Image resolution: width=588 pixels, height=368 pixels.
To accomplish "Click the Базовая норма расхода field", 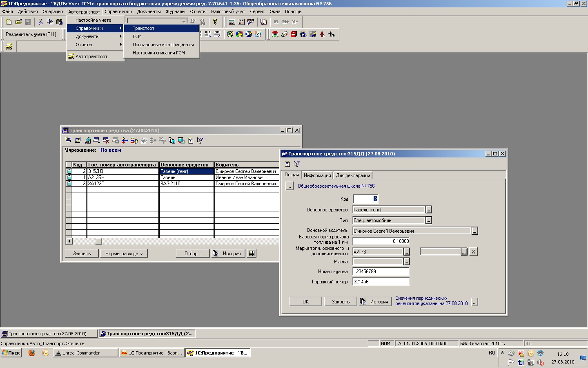I will 381,241.
